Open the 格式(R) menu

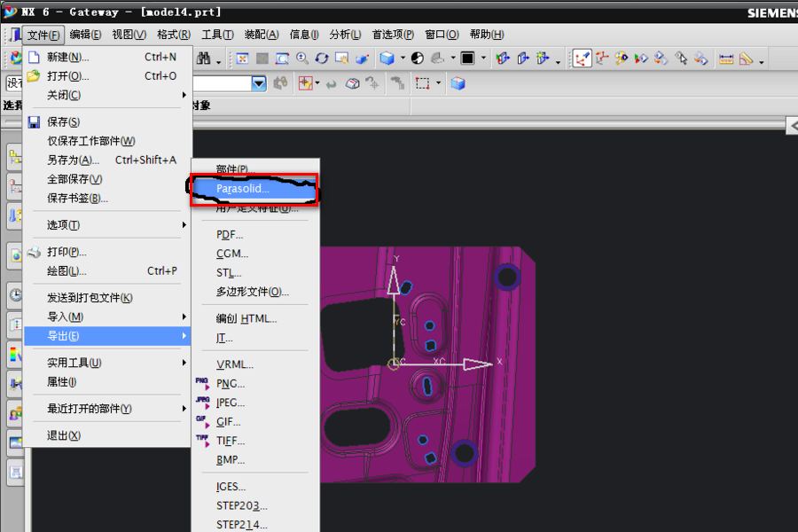pyautogui.click(x=174, y=35)
